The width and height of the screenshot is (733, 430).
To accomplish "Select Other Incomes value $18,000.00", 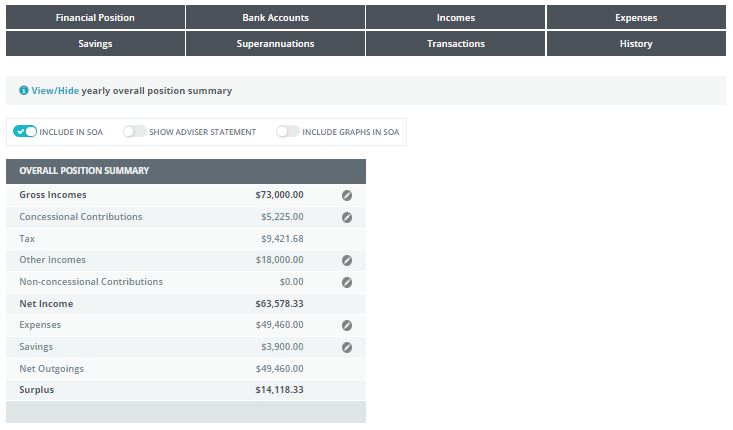I will pos(279,260).
